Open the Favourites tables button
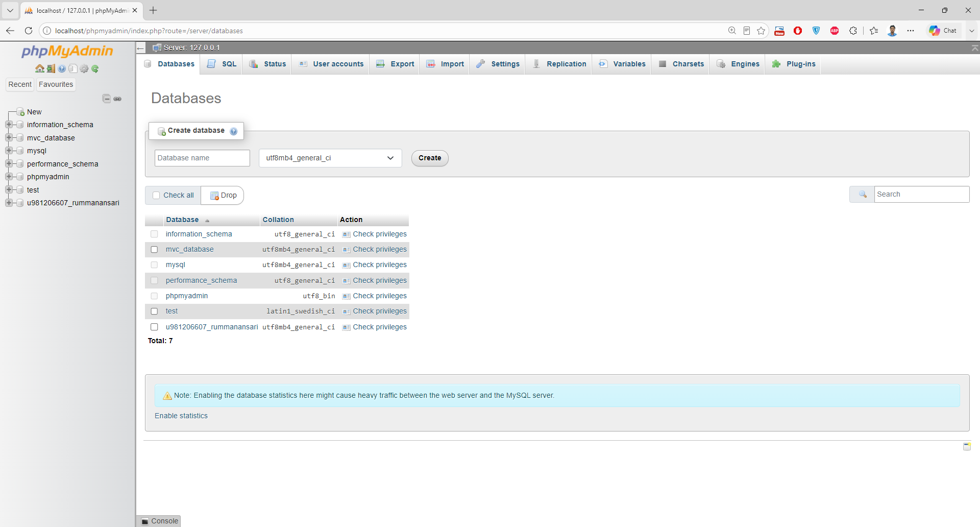Viewport: 980px width, 527px height. point(56,85)
